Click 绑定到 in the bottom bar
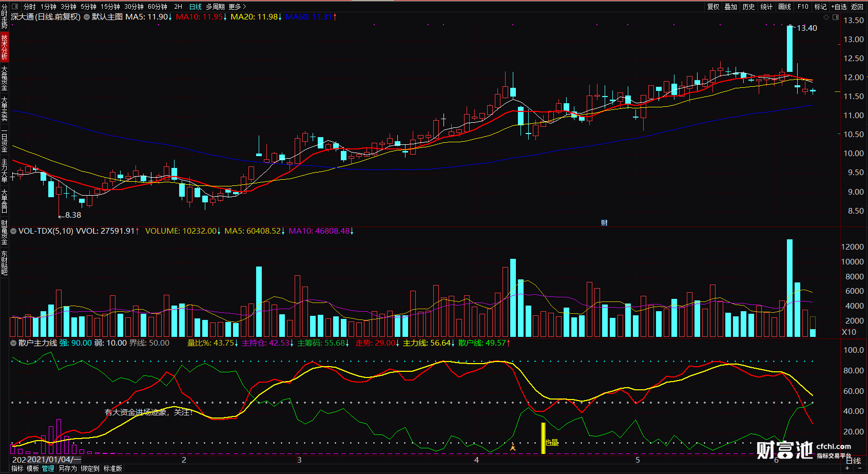 90,468
